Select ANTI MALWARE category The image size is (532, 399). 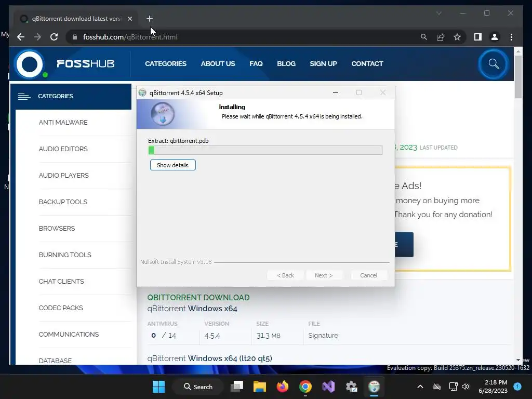(63, 123)
